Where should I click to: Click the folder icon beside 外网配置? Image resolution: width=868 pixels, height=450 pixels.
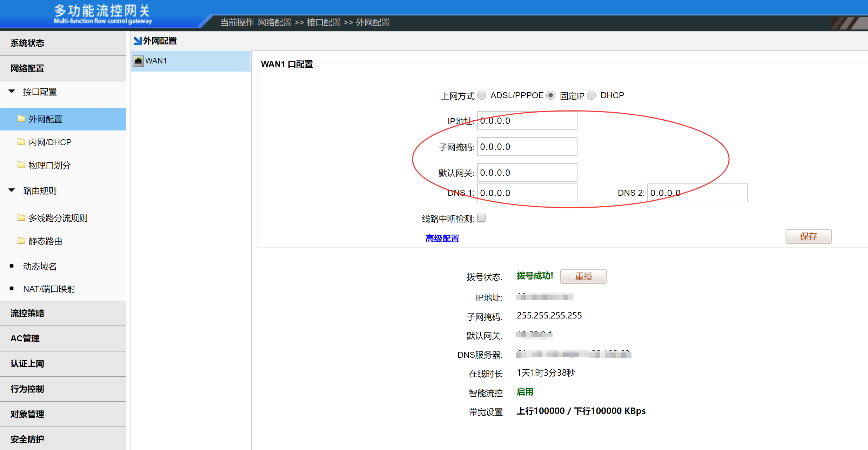21,119
